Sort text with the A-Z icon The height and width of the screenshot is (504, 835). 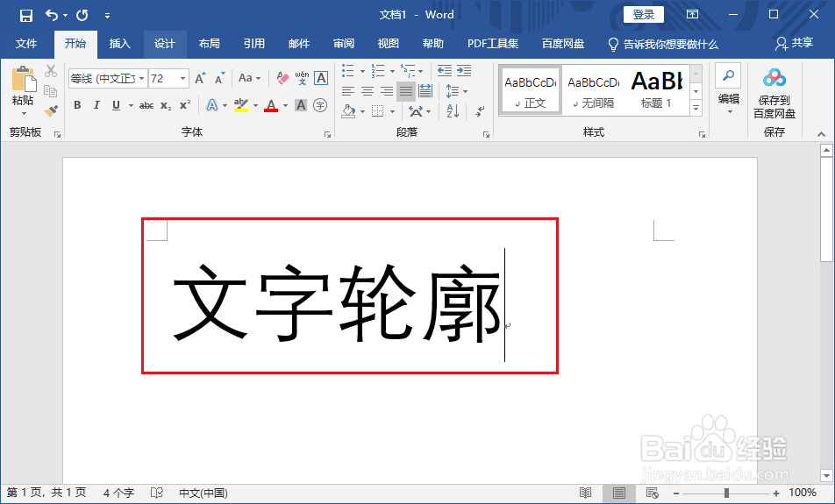[453, 111]
